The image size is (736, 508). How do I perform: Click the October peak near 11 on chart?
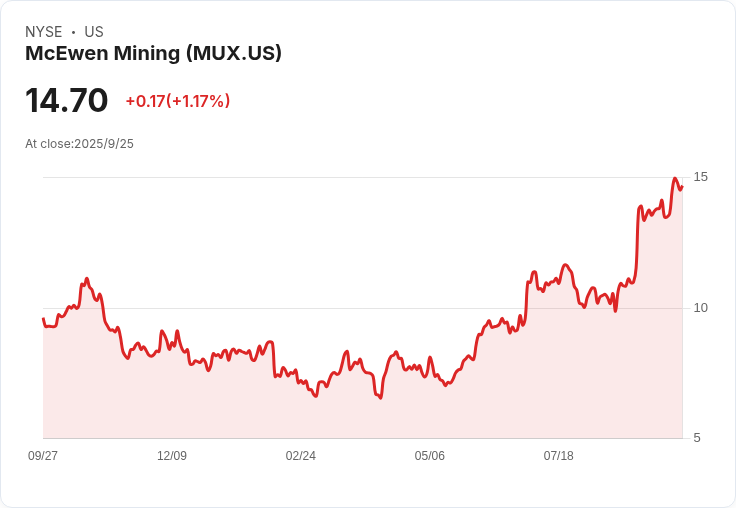click(x=87, y=279)
